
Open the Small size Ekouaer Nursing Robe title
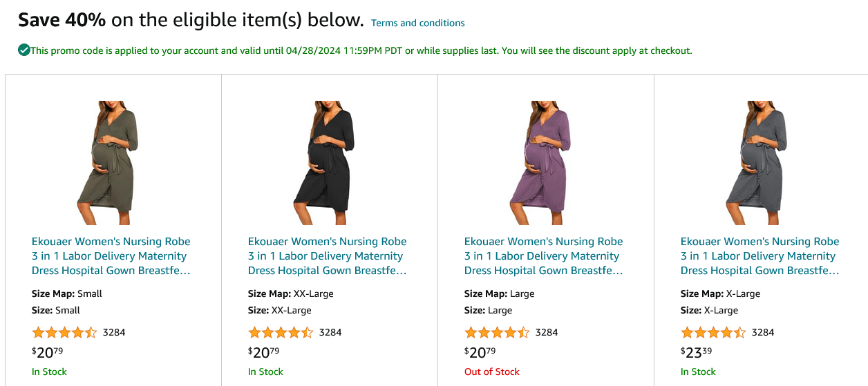(x=111, y=256)
